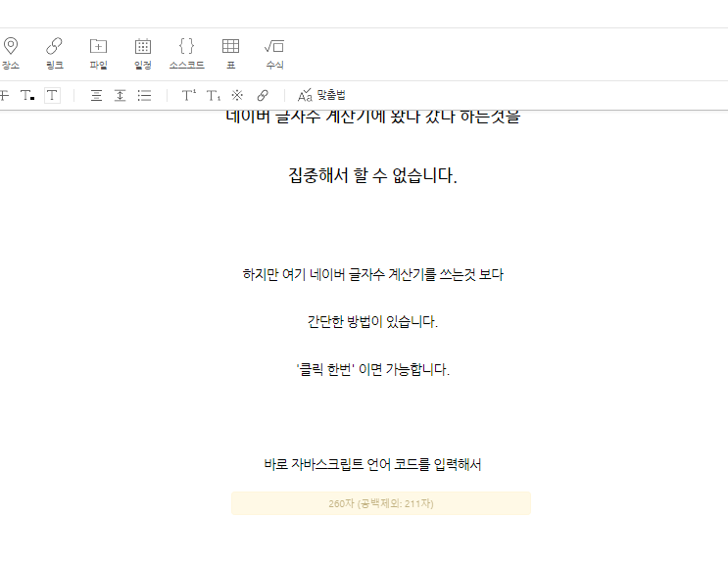Attach a file using 파일 icon
The height and width of the screenshot is (563, 728).
pyautogui.click(x=98, y=53)
